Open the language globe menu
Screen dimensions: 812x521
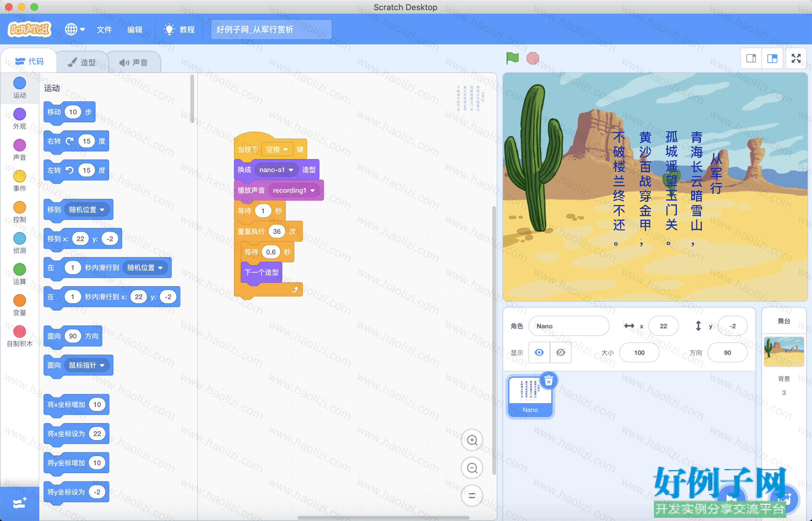pyautogui.click(x=75, y=29)
